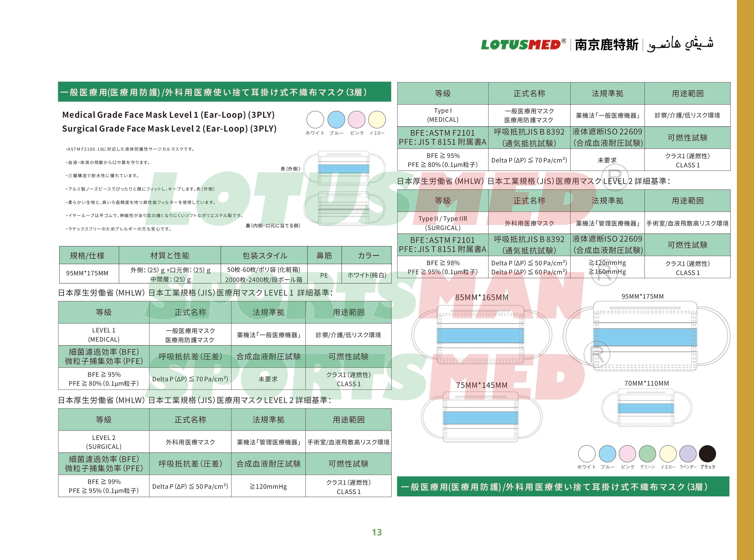
Task: Click the ASTM F2100-19 bullet point
Action: [x=130, y=149]
